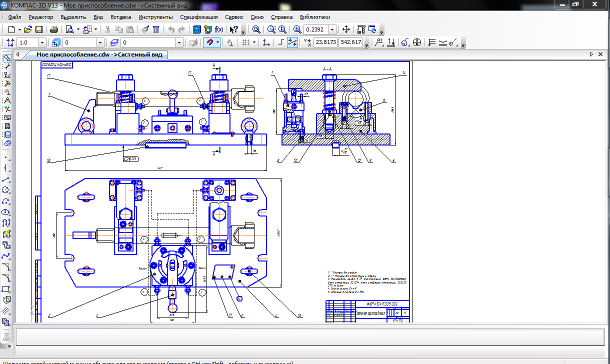The height and width of the screenshot is (364, 610).
Task: Open the Файл menu
Action: pyautogui.click(x=14, y=17)
